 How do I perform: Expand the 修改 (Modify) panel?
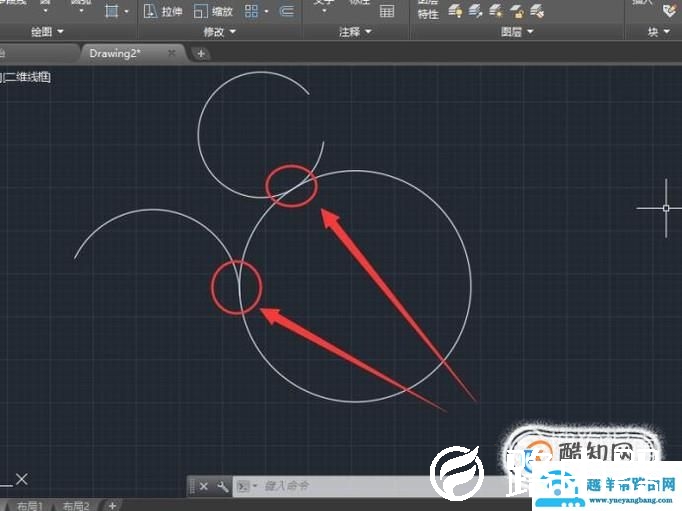[x=219, y=32]
